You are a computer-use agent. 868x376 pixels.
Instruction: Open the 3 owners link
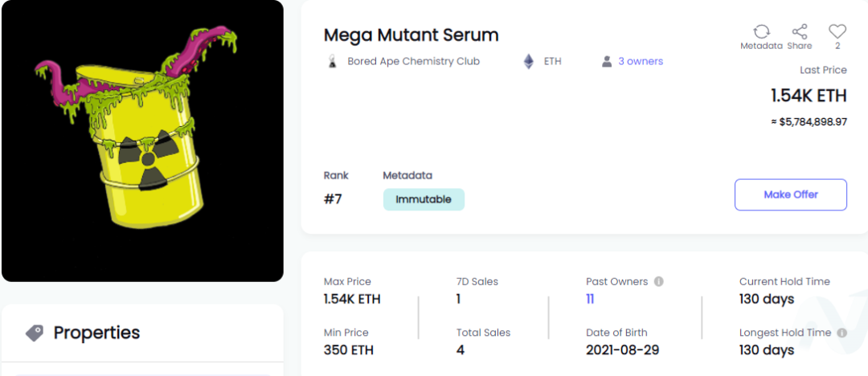[641, 62]
